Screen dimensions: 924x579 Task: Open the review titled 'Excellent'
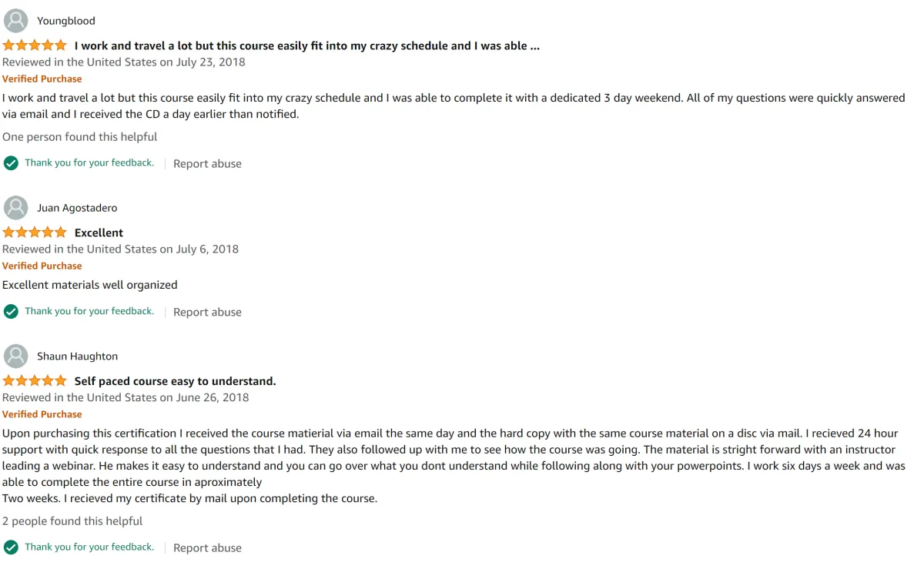click(x=99, y=233)
